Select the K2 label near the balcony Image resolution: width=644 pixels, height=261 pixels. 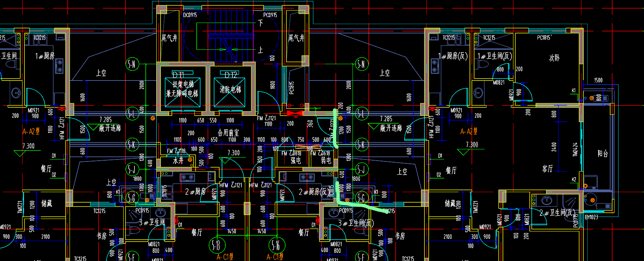click(x=574, y=180)
